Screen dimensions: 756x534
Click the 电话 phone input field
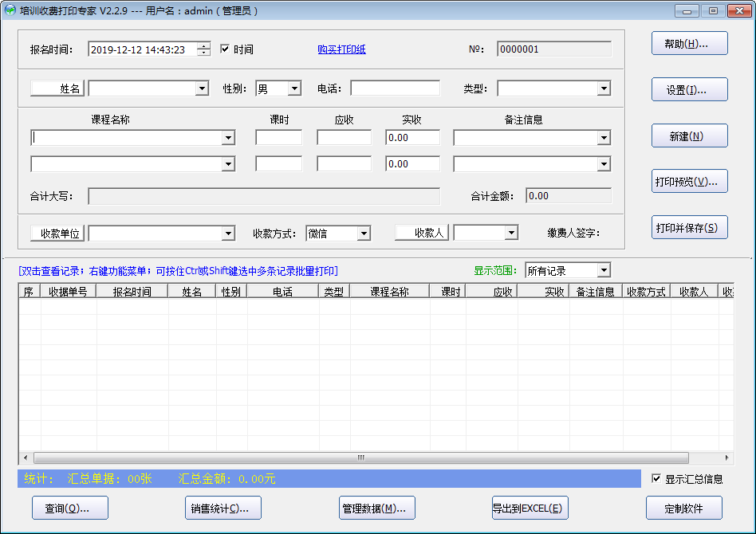[396, 88]
